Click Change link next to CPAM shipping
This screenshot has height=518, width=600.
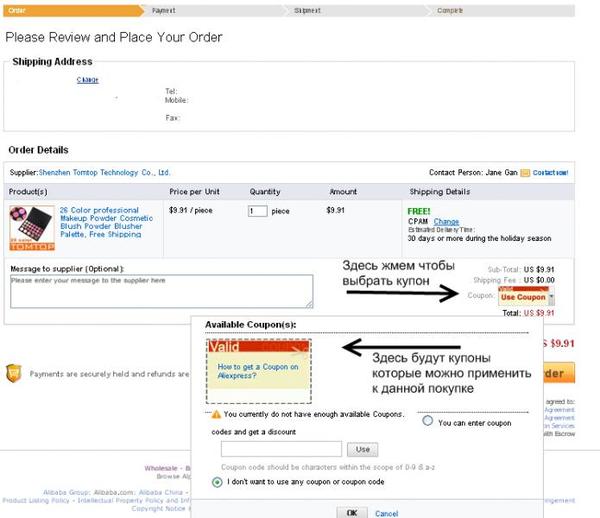446,221
